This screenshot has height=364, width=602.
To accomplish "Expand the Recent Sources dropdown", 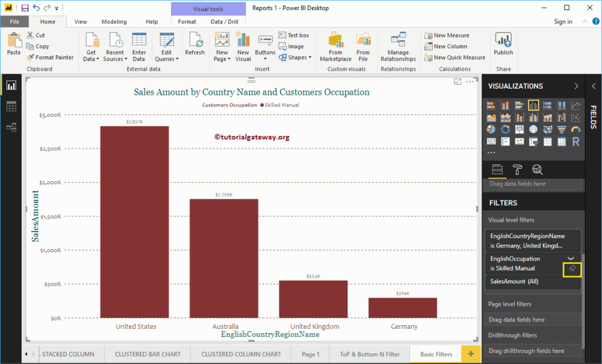I will click(x=115, y=47).
